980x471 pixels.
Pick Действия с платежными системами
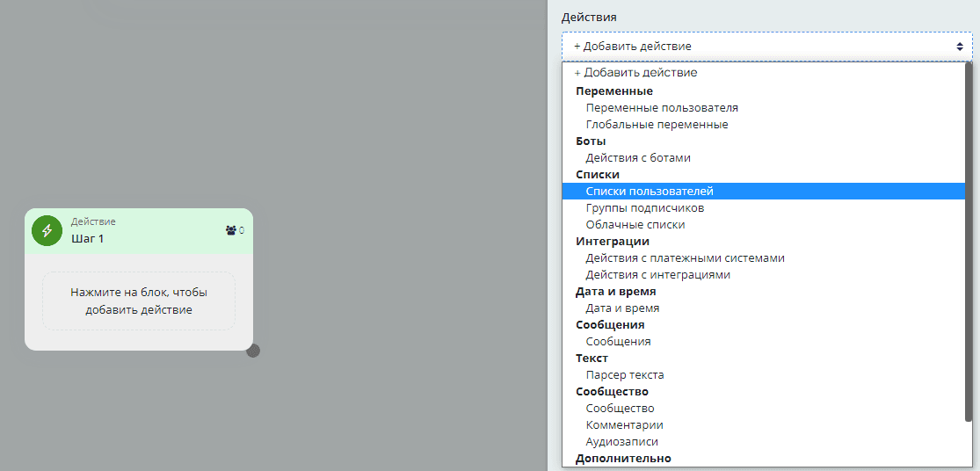click(685, 258)
